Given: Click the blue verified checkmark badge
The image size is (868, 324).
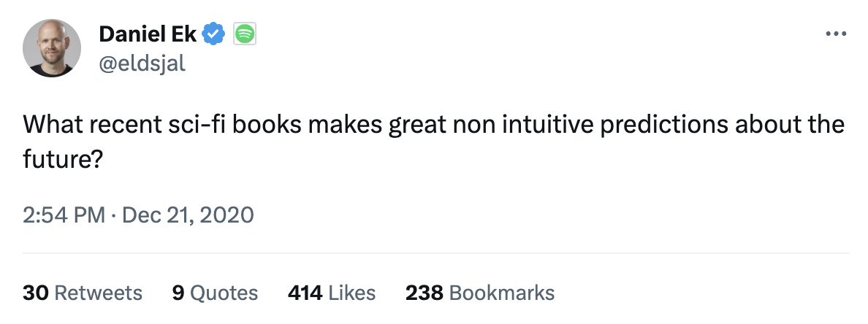Looking at the screenshot, I should (x=213, y=34).
